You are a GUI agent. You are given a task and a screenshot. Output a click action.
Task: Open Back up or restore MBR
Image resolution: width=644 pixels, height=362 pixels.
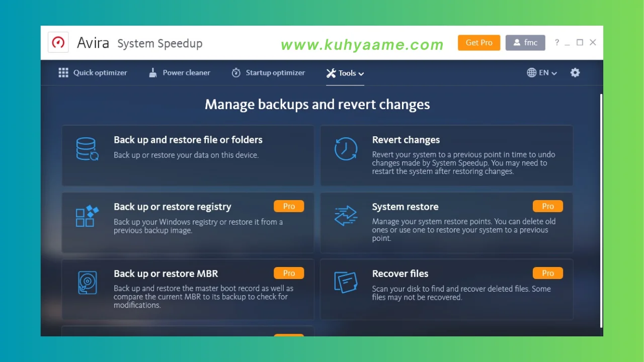188,289
